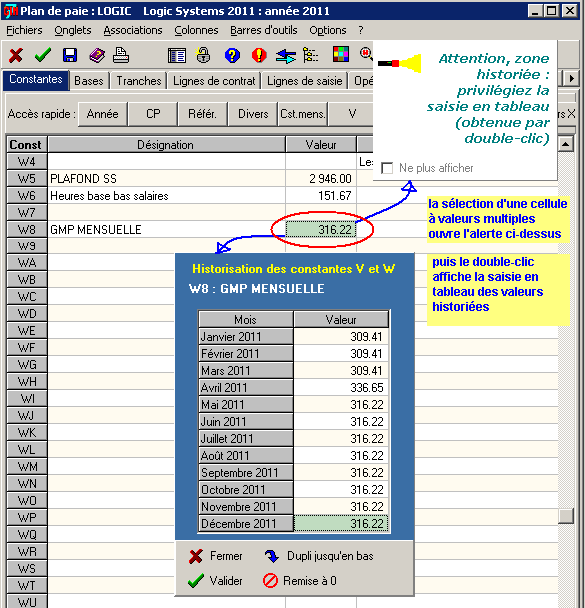The image size is (585, 608).
Task: Click the blue arrow Dupli jusqu'en bas icon
Action: pos(272,556)
